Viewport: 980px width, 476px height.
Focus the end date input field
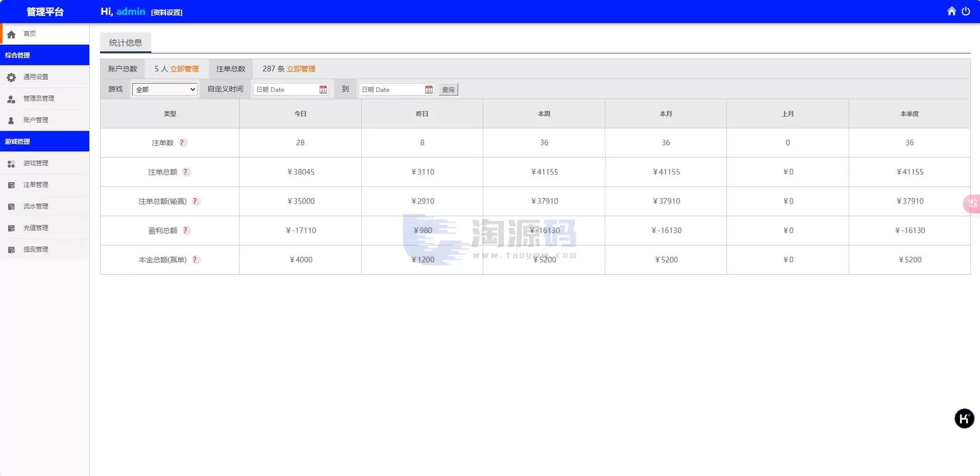pos(397,89)
